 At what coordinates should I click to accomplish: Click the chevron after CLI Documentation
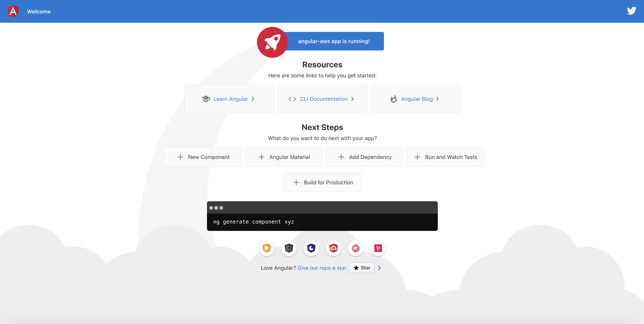pyautogui.click(x=352, y=99)
